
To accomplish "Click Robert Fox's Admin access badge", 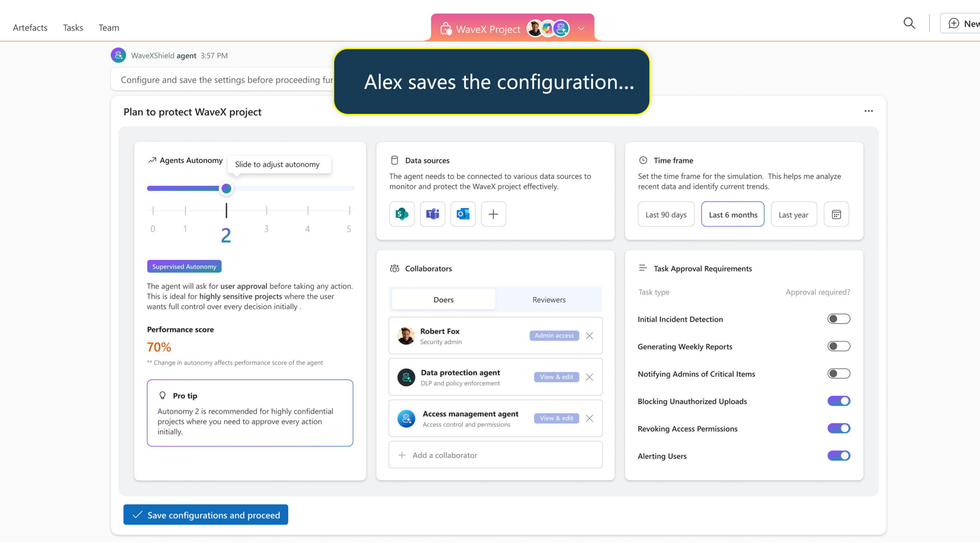I will click(x=554, y=335).
